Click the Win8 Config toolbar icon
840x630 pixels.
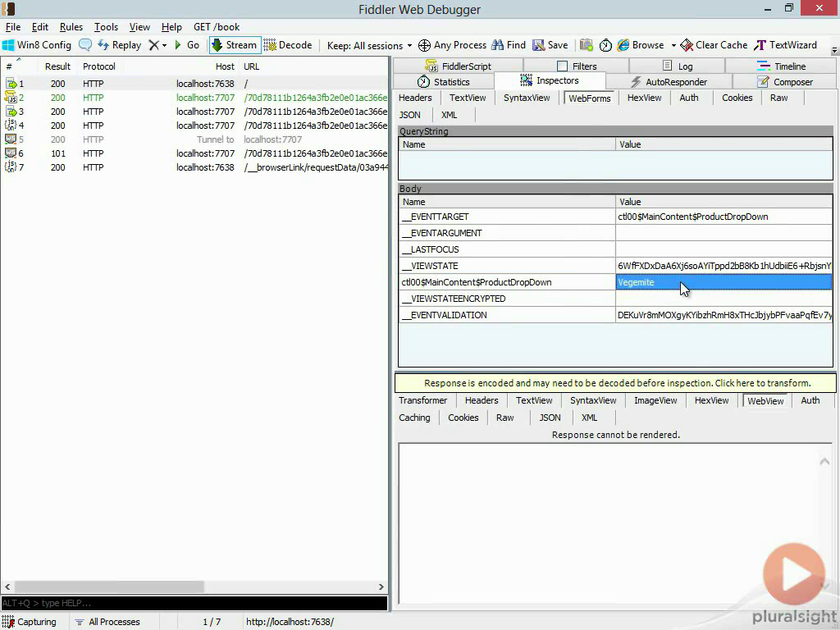click(x=37, y=45)
